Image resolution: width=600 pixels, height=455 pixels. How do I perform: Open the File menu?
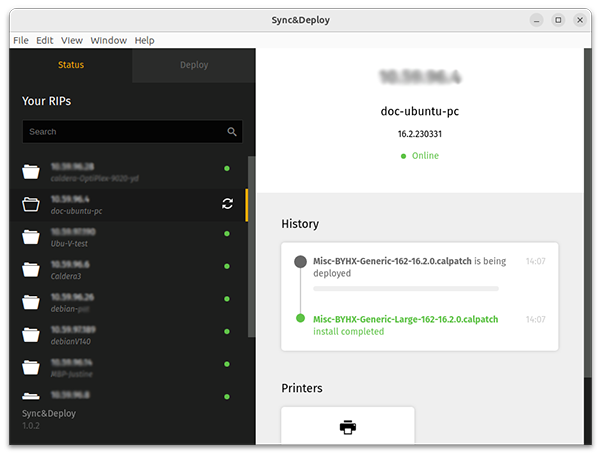coord(21,40)
